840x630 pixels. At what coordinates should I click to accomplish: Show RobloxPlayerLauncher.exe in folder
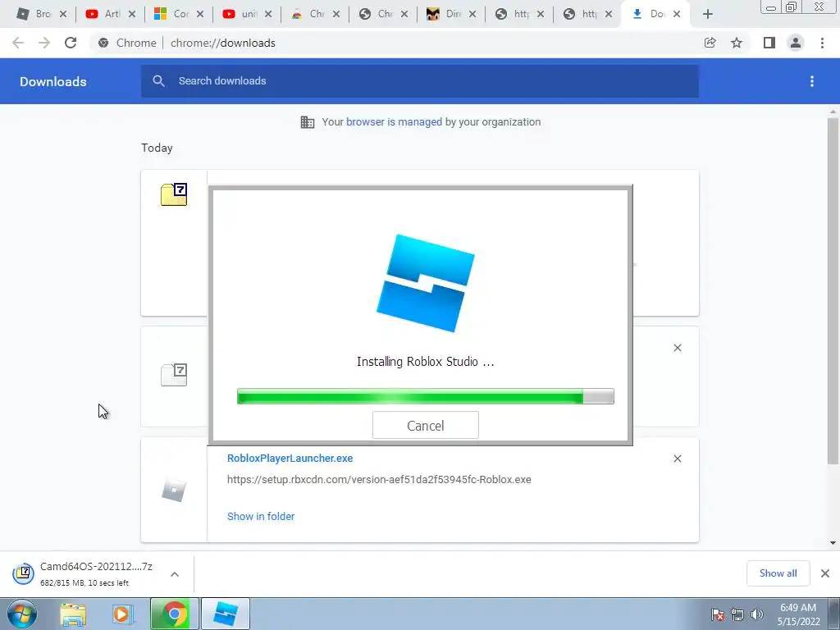[x=261, y=517]
